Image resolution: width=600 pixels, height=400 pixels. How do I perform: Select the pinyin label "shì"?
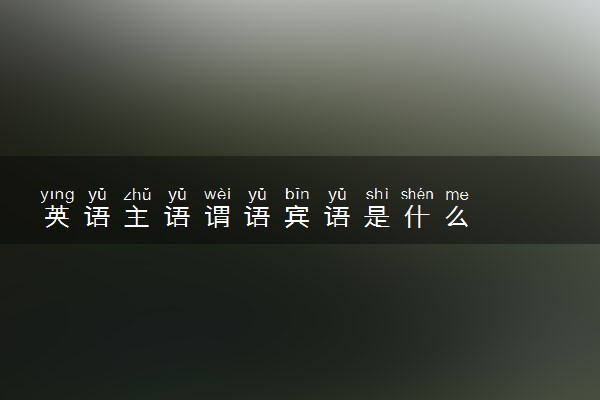pos(377,194)
